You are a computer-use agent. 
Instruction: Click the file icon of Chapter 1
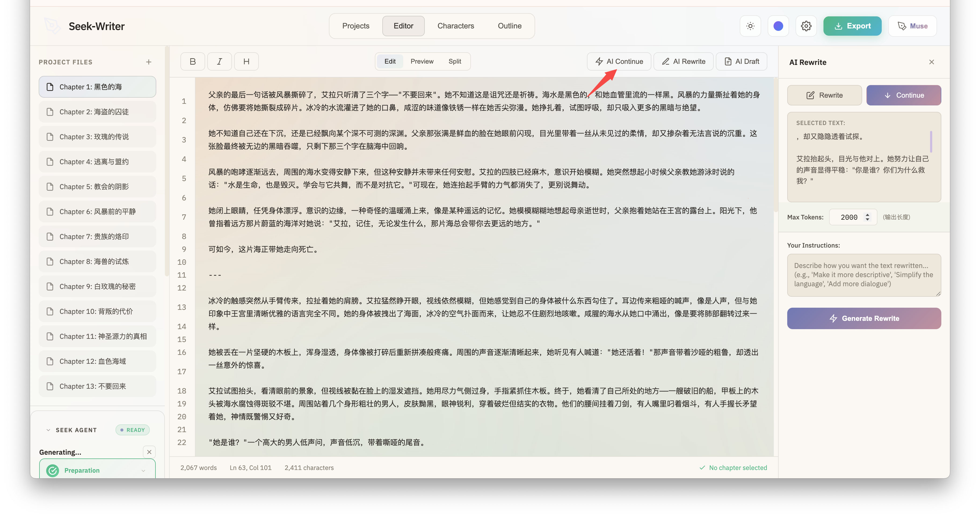pyautogui.click(x=50, y=87)
